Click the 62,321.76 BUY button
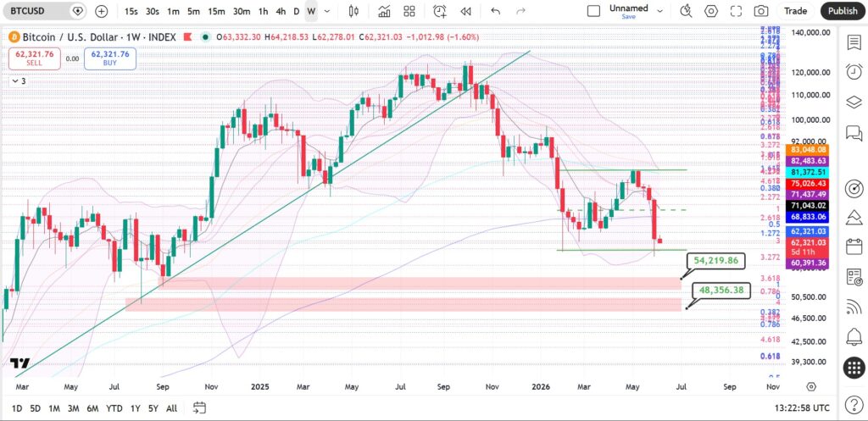This screenshot has width=868, height=421. click(x=110, y=58)
